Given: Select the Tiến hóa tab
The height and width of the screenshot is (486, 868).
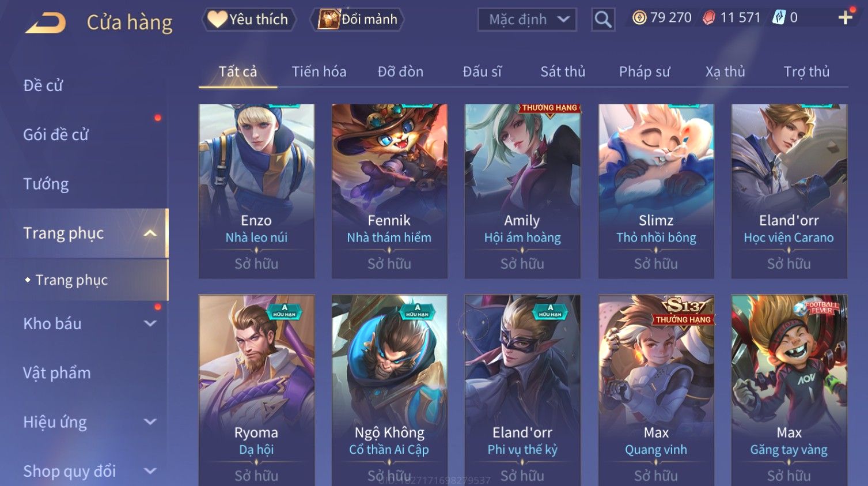Looking at the screenshot, I should point(319,71).
